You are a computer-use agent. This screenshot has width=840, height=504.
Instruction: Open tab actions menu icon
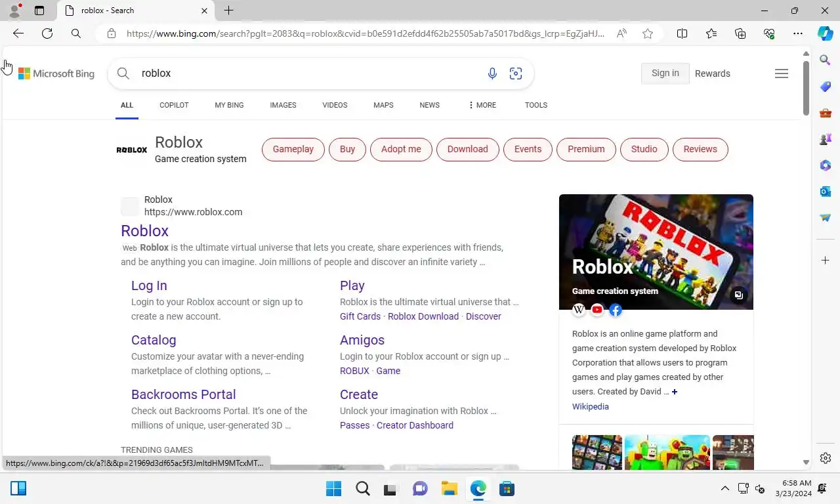coord(39,10)
